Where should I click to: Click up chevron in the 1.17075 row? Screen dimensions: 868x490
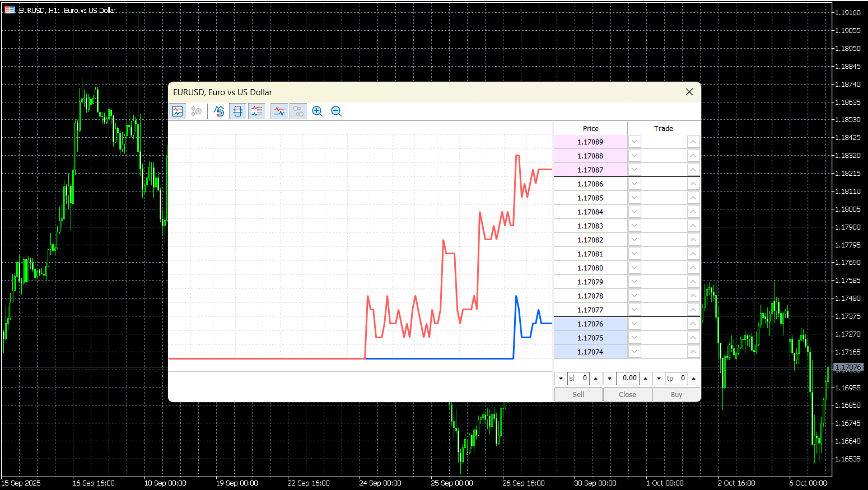click(x=693, y=338)
